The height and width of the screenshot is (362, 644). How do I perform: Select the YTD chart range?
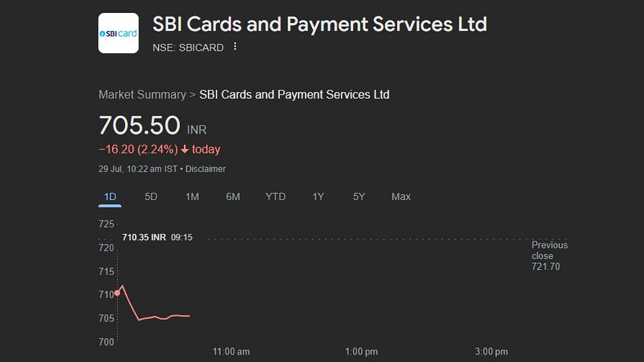point(275,196)
